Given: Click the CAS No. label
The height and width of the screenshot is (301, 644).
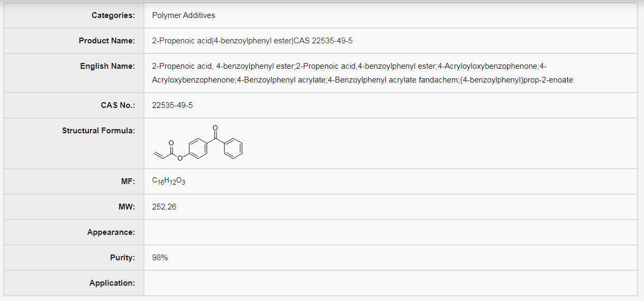Looking at the screenshot, I should 118,105.
